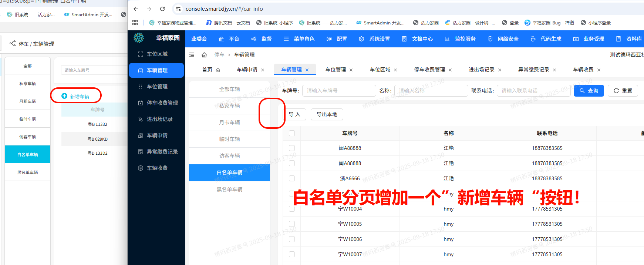Select 黑名单车辆 category in list
This screenshot has width=644, height=265.
(229, 189)
